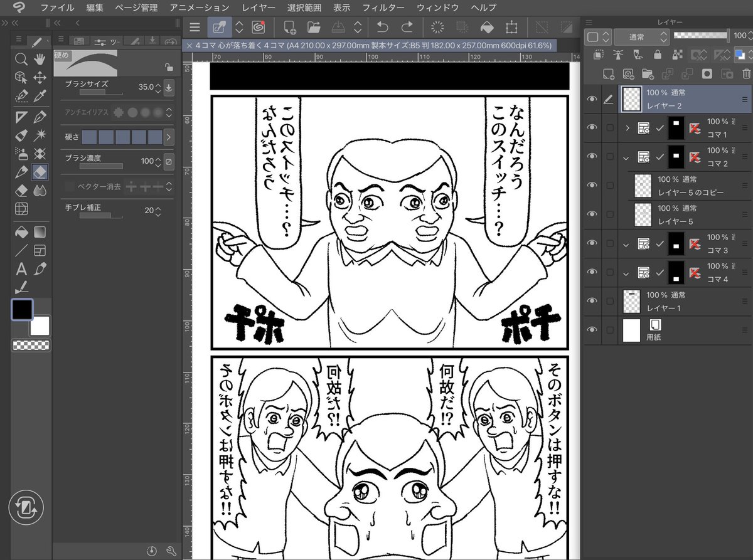This screenshot has height=560, width=753.
Task: Toggle visibility of レイヤー 1
Action: pos(592,301)
